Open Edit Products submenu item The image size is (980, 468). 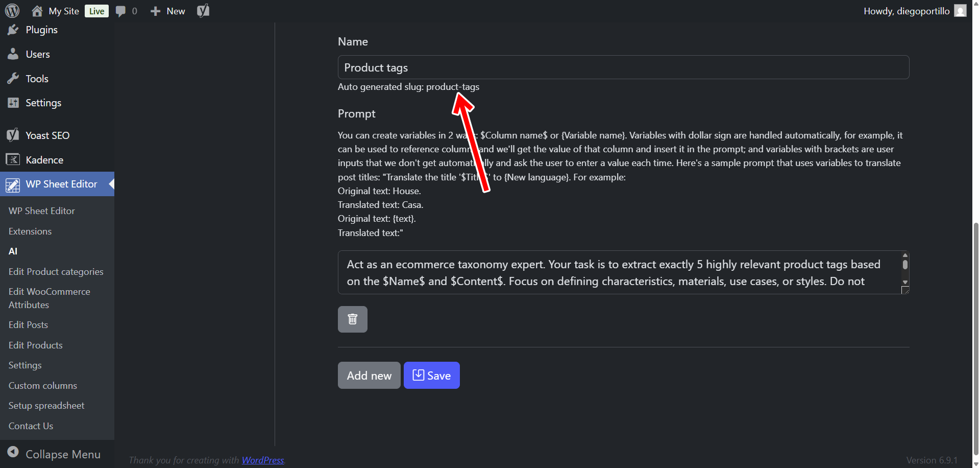[x=36, y=345]
